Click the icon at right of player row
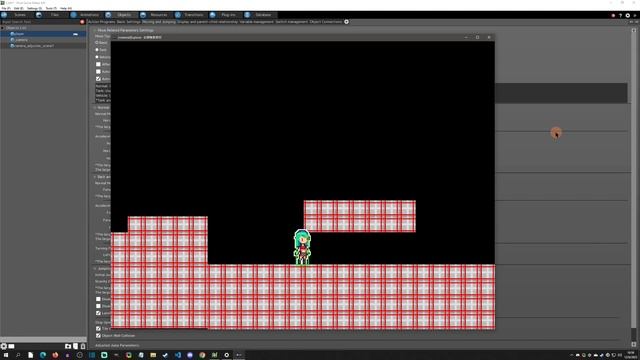Viewport: 640px width, 360px height. pos(75,34)
